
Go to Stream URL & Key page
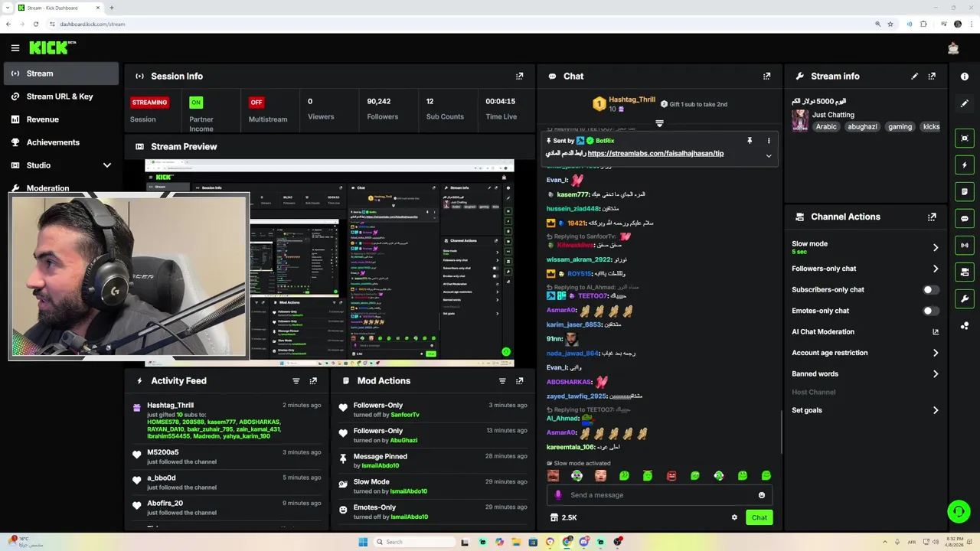tap(61, 96)
